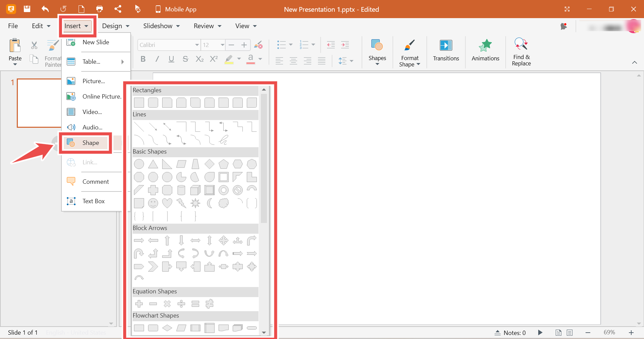Screen dimensions: 644x339
Task: Select the lightning bolt shape
Action: (x=181, y=203)
